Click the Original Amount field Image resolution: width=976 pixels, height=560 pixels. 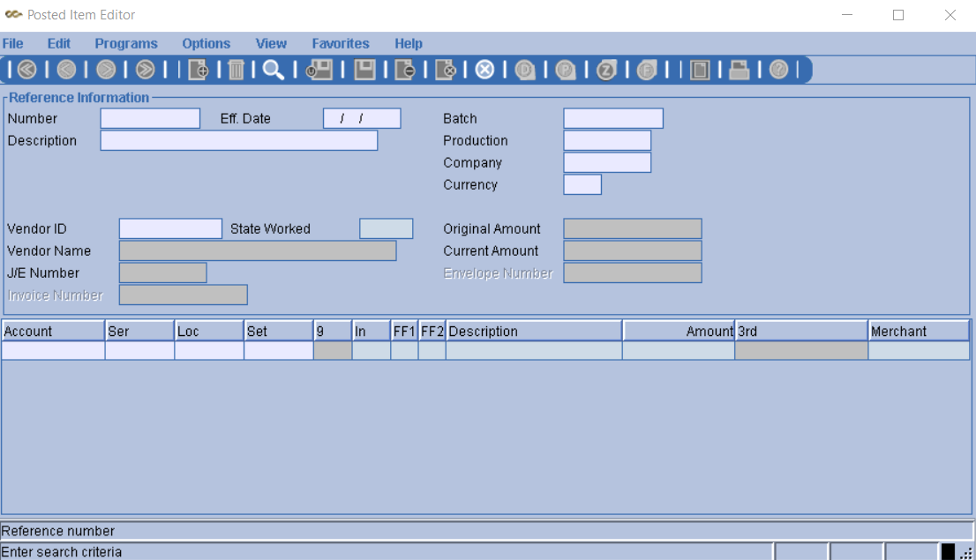click(633, 228)
